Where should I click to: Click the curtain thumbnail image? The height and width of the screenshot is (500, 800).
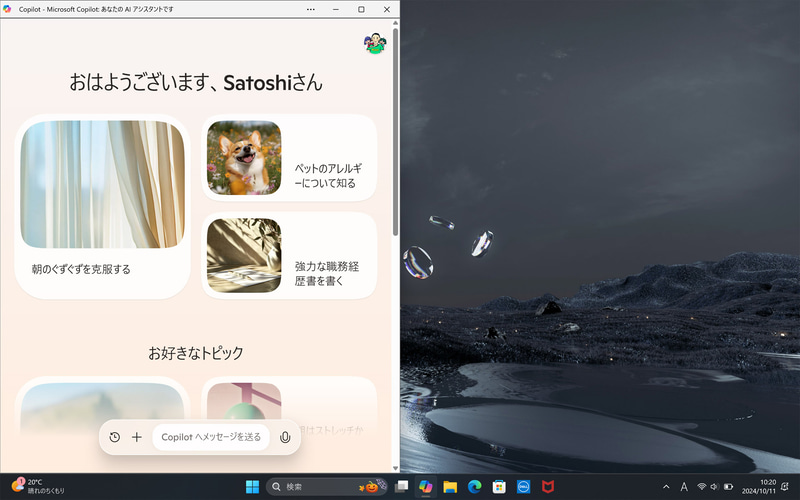coord(103,184)
